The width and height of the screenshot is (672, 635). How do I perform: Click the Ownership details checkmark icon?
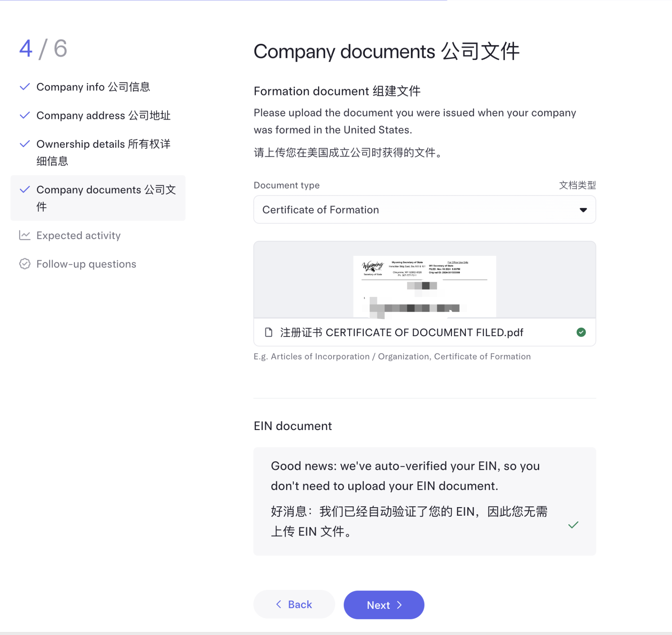coord(25,144)
